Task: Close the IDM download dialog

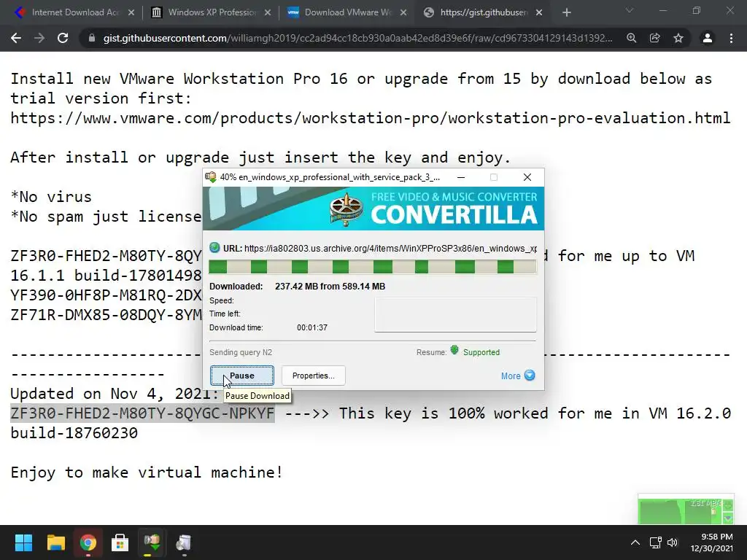Action: [x=527, y=177]
